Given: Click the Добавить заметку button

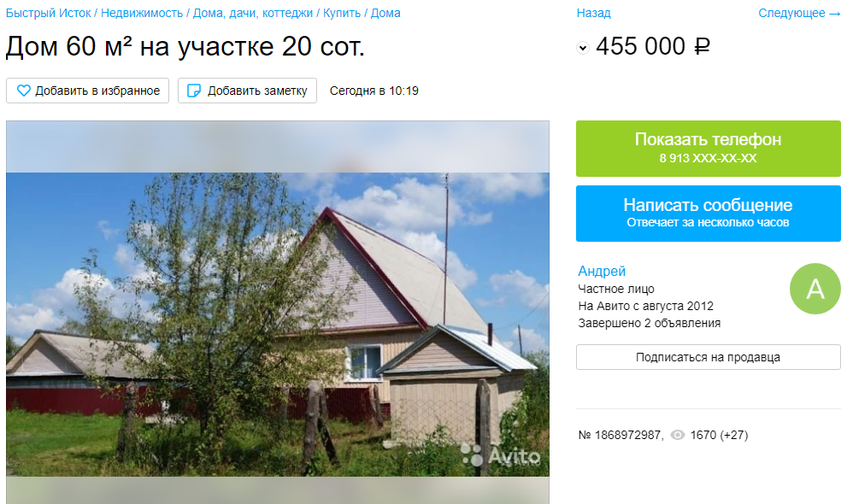Looking at the screenshot, I should [248, 91].
